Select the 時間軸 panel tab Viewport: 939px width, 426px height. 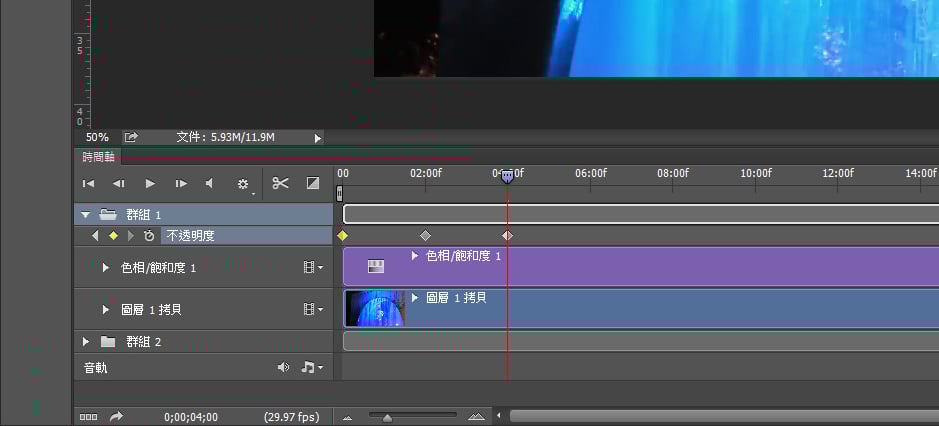coord(98,157)
